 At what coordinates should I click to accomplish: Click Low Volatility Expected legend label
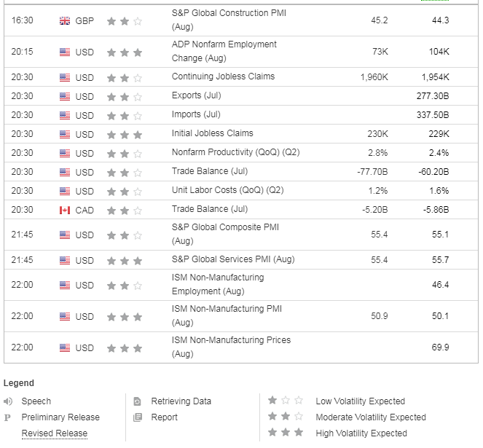click(x=360, y=401)
